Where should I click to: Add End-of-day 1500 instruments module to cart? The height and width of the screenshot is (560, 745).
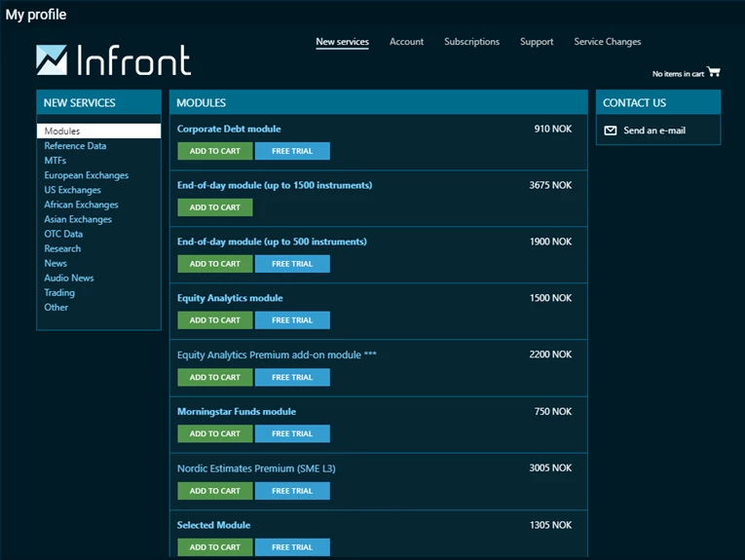click(x=215, y=207)
